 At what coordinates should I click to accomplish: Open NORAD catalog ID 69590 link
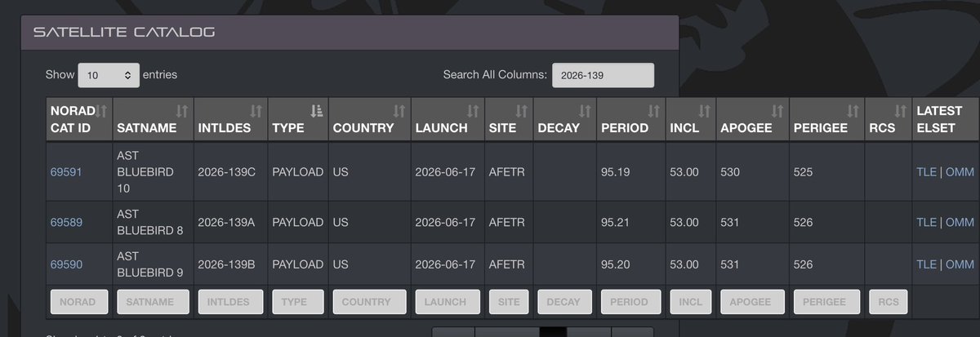(66, 264)
